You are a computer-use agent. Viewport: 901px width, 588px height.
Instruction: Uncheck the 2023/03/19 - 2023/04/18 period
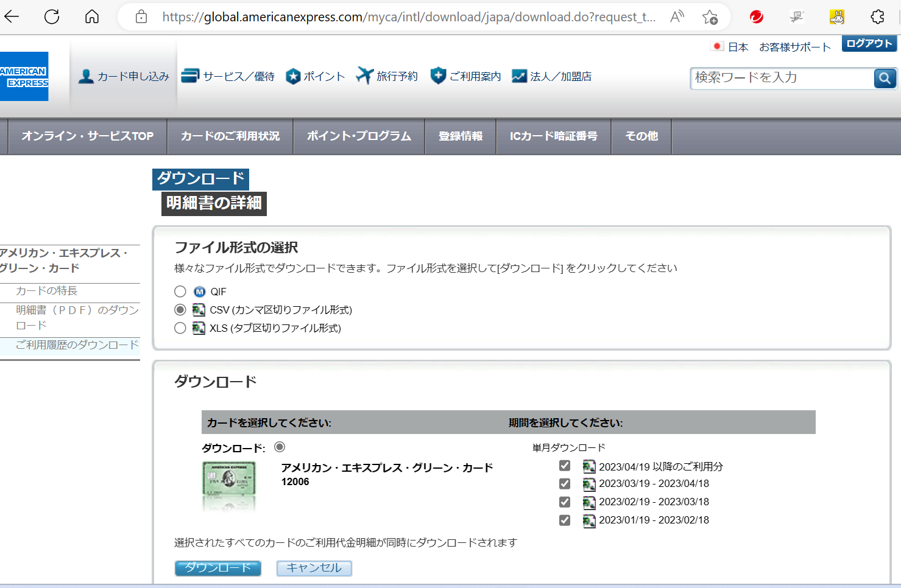click(x=565, y=484)
